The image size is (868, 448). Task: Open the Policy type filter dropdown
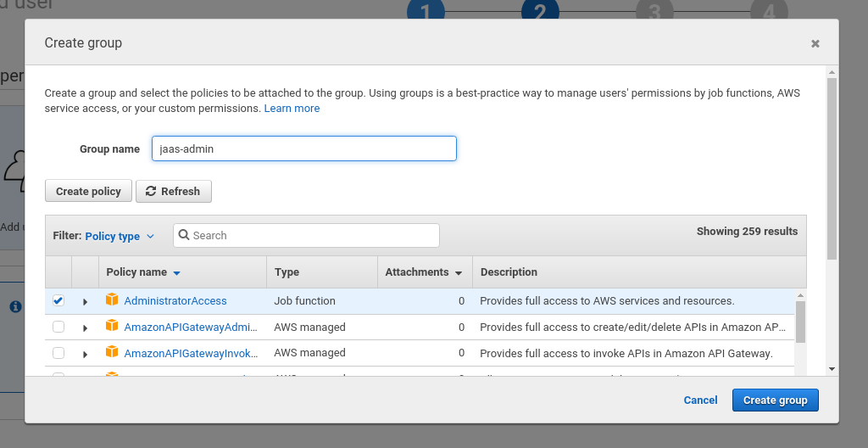[120, 236]
